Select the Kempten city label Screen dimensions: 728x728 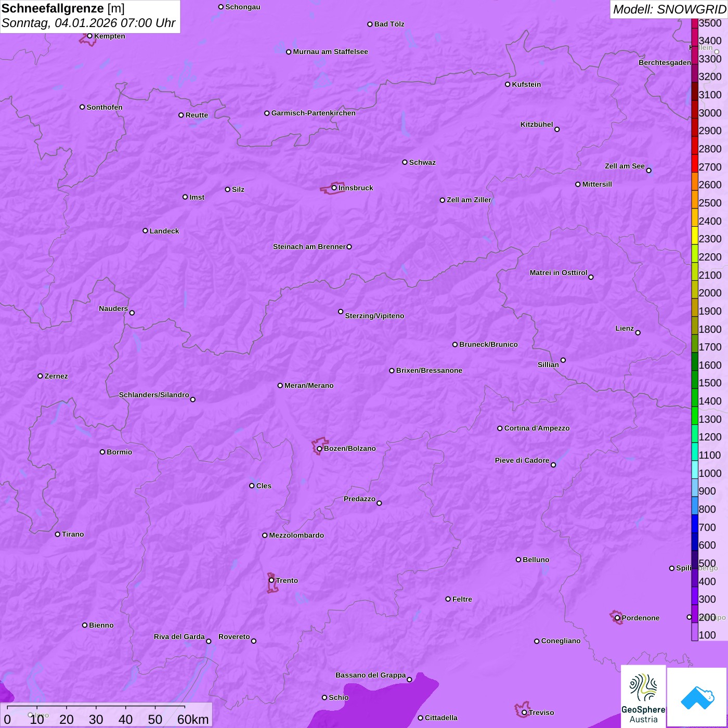[110, 36]
